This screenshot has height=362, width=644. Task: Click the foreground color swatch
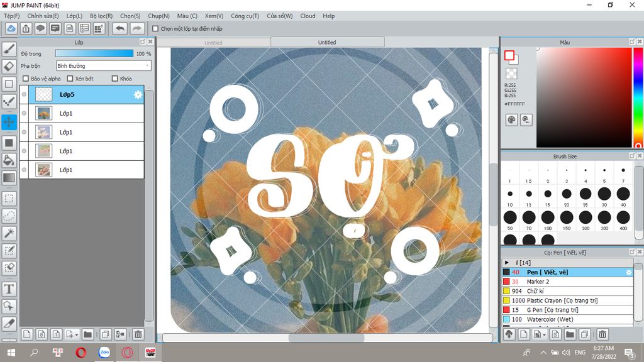pyautogui.click(x=509, y=55)
